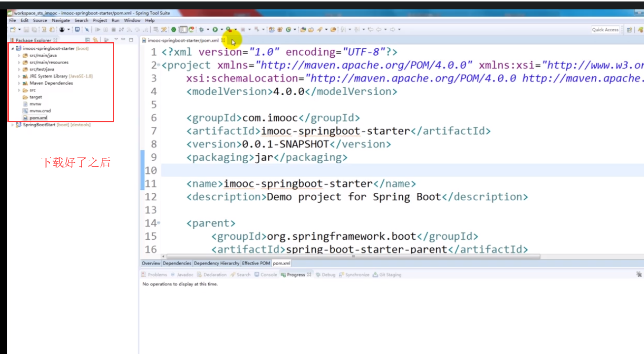Expand the src/main/java folder
644x354 pixels.
tap(19, 56)
